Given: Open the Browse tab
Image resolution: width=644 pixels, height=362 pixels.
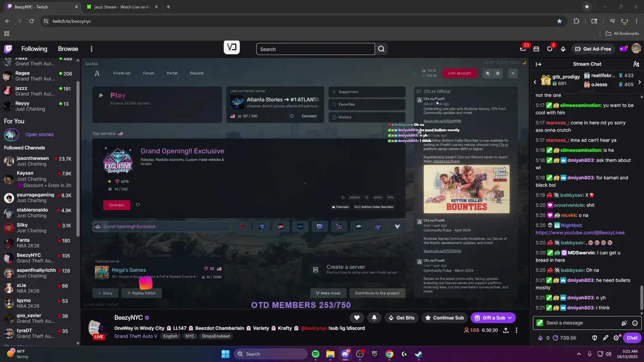Looking at the screenshot, I should pos(68,49).
